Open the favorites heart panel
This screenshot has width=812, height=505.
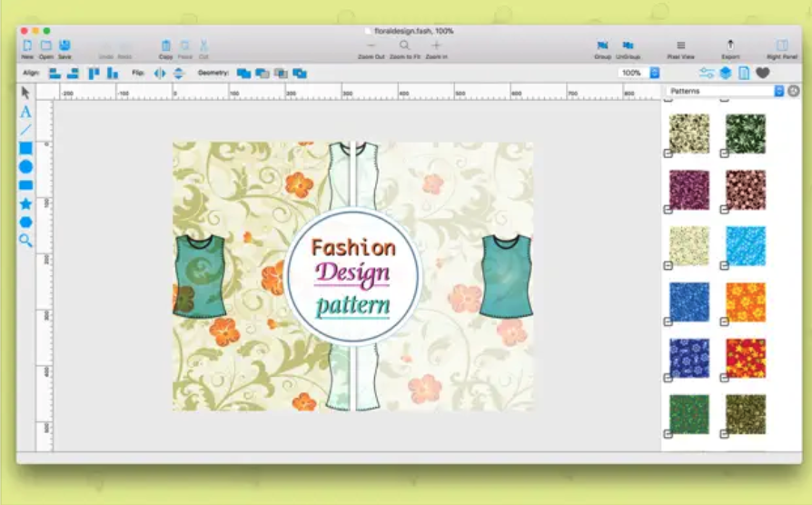763,73
